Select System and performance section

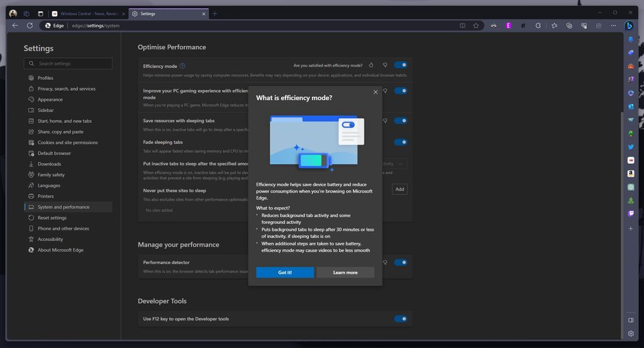point(68,207)
